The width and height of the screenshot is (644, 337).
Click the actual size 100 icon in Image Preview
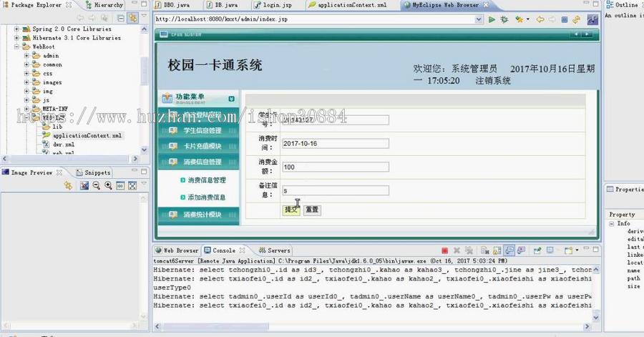[120, 186]
